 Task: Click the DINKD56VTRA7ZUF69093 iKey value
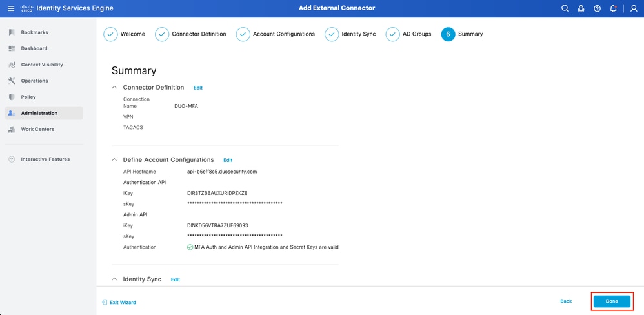tap(217, 225)
